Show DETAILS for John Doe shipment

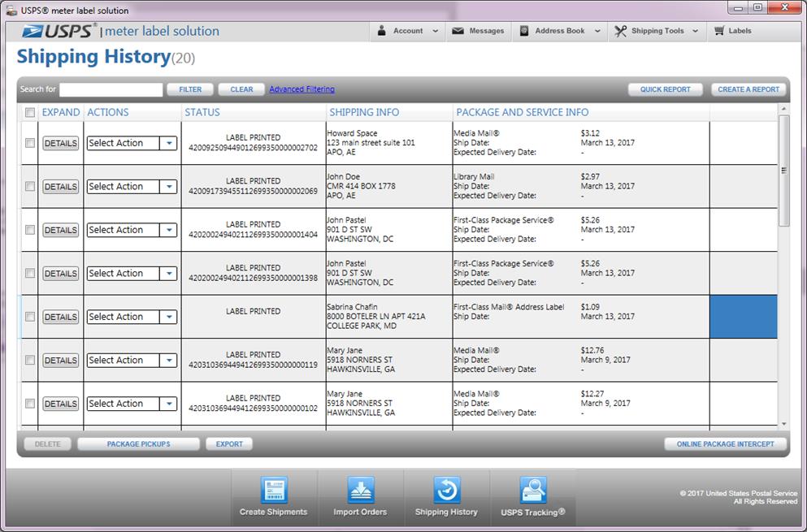[x=61, y=186]
